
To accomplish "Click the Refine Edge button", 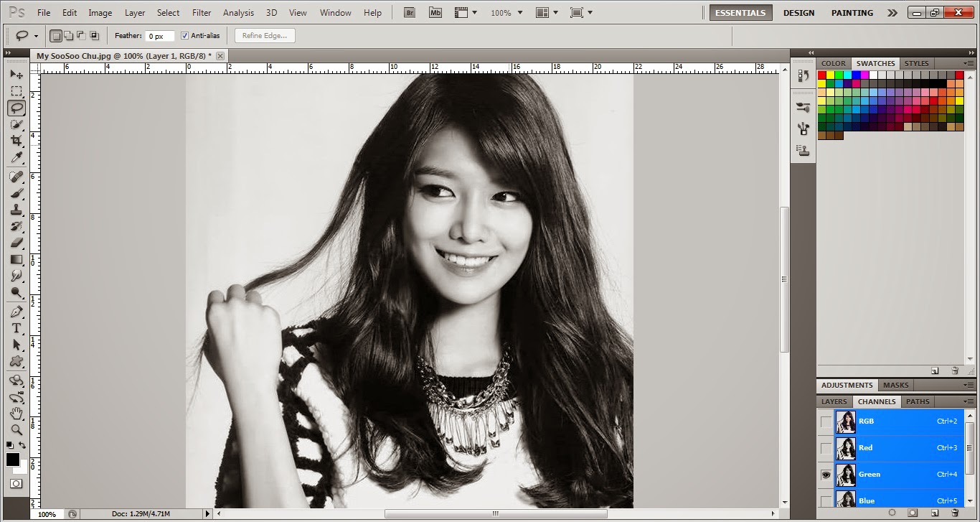I will coord(265,35).
